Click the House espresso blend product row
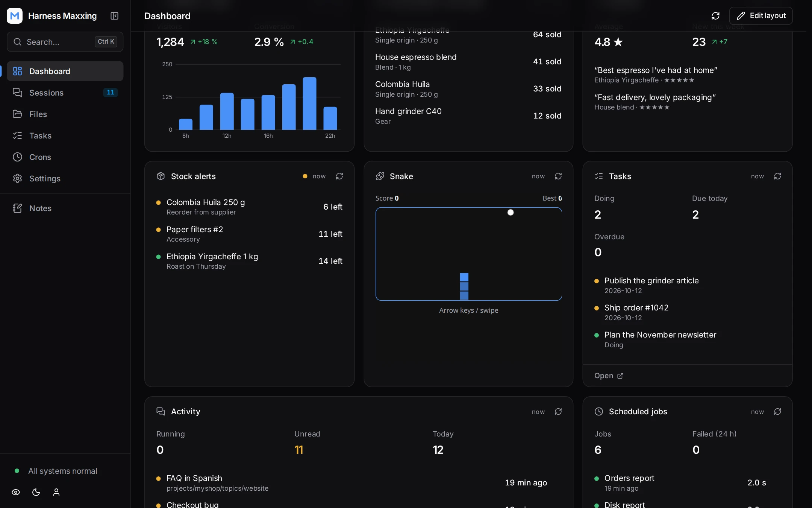Viewport: 812px width, 508px height. click(468, 62)
